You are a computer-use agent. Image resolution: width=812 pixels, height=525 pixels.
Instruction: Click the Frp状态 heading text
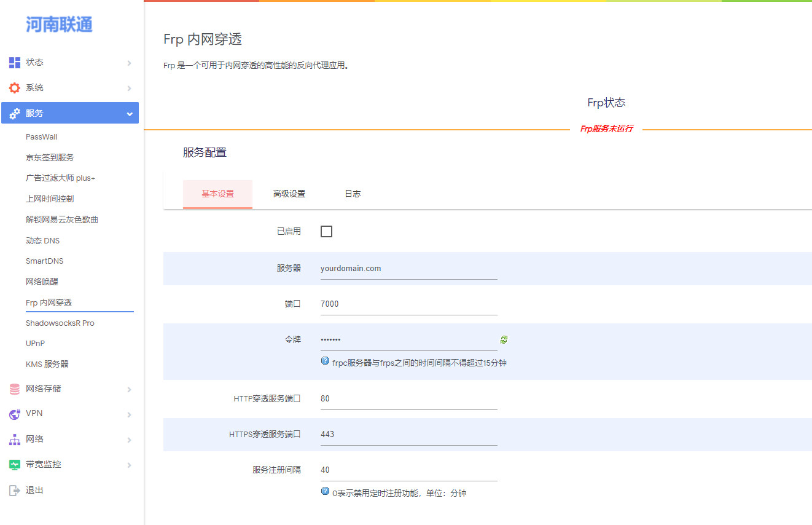(606, 103)
